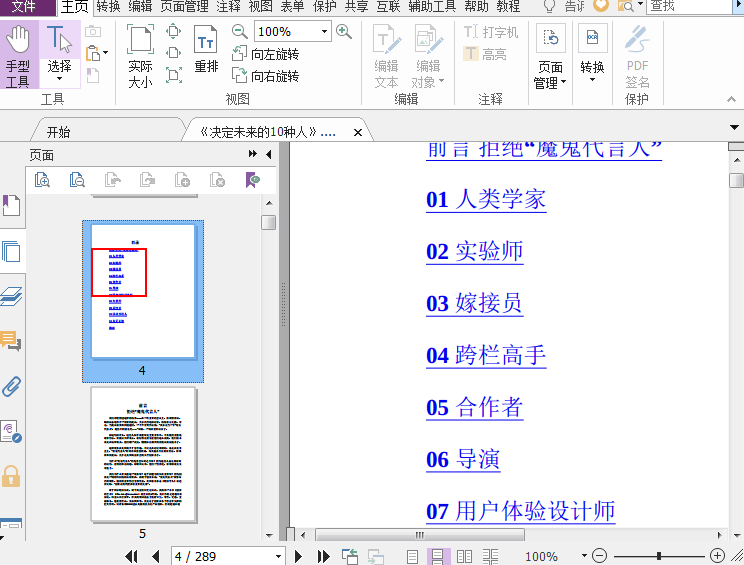Select page 4 thumbnail
Image resolution: width=744 pixels, height=565 pixels.
[143, 301]
